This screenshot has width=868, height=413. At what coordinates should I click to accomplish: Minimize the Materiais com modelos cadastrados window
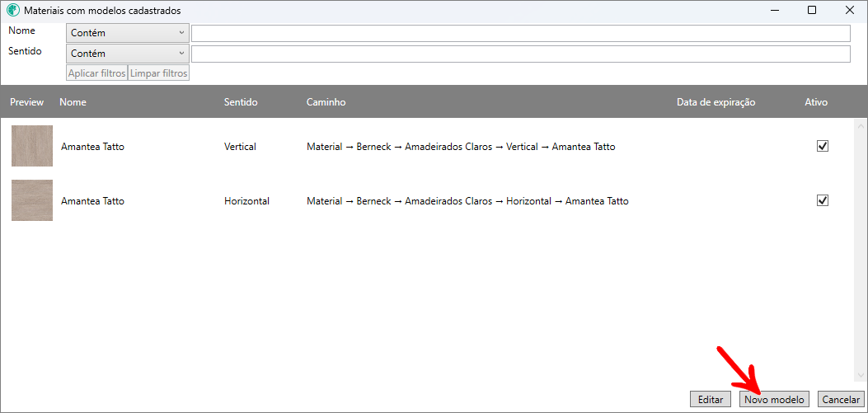click(x=774, y=10)
